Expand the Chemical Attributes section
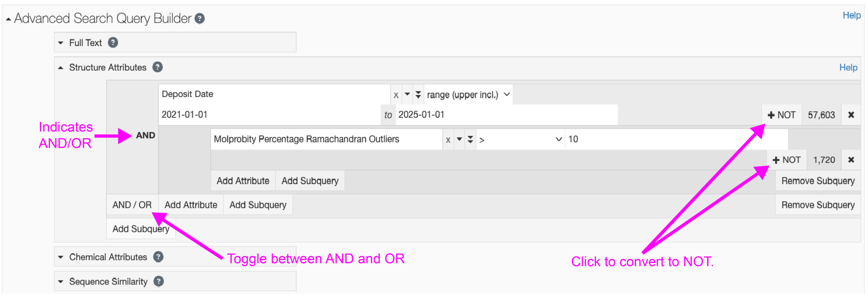The width and height of the screenshot is (868, 297). [x=61, y=257]
